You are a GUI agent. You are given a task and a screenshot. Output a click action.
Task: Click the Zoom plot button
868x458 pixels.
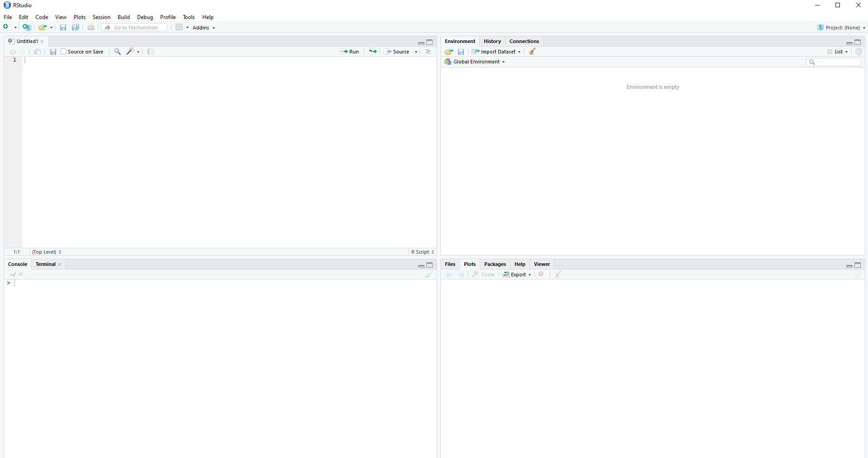[x=483, y=275]
